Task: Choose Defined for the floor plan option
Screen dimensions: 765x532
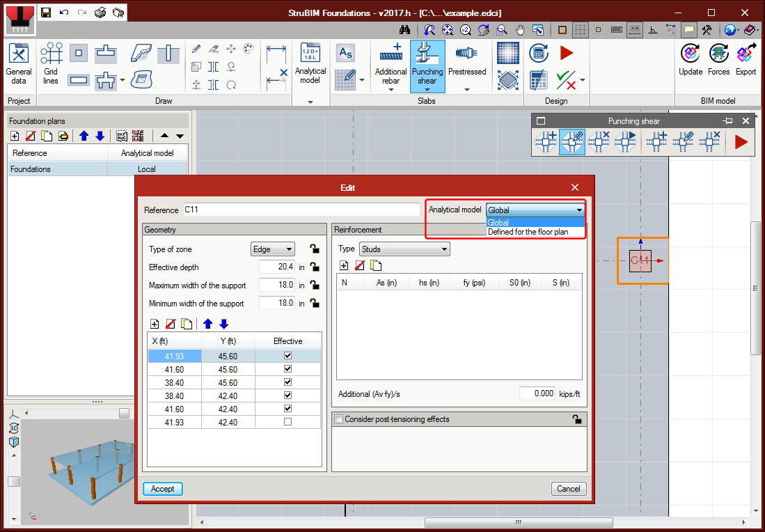Action: click(x=528, y=232)
